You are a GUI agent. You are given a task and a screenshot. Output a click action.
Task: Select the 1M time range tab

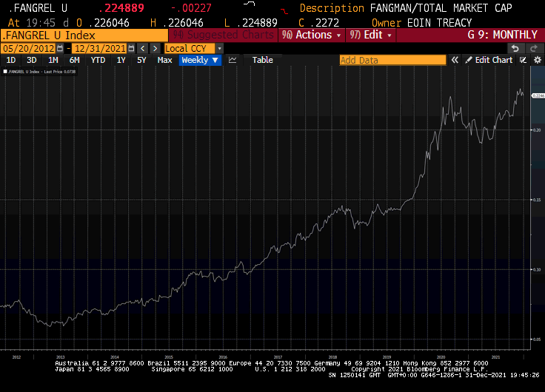pos(53,60)
